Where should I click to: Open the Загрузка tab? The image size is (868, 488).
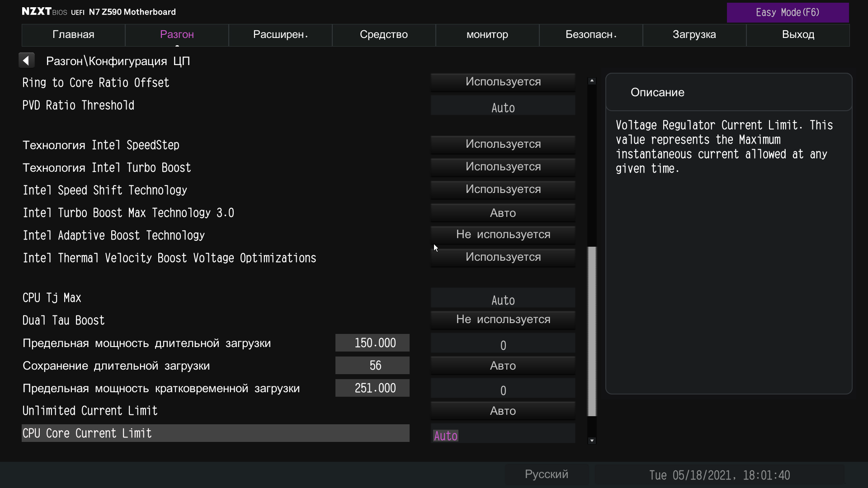coord(694,35)
